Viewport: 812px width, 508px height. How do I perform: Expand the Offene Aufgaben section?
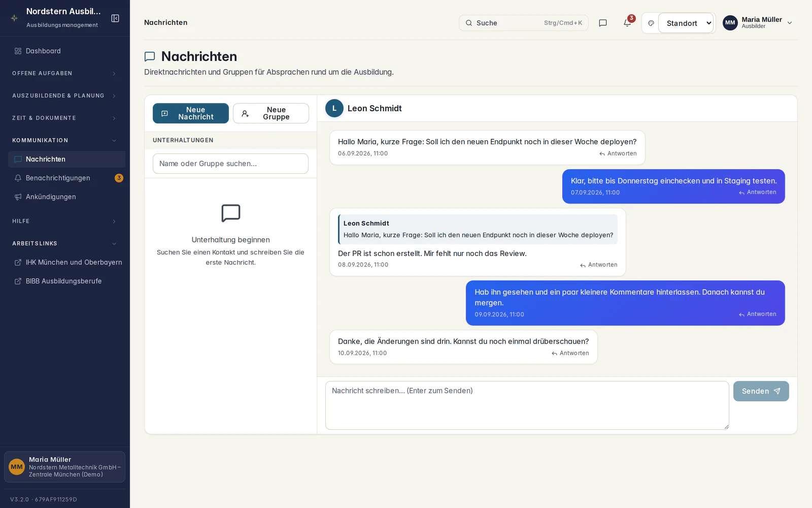pyautogui.click(x=65, y=73)
